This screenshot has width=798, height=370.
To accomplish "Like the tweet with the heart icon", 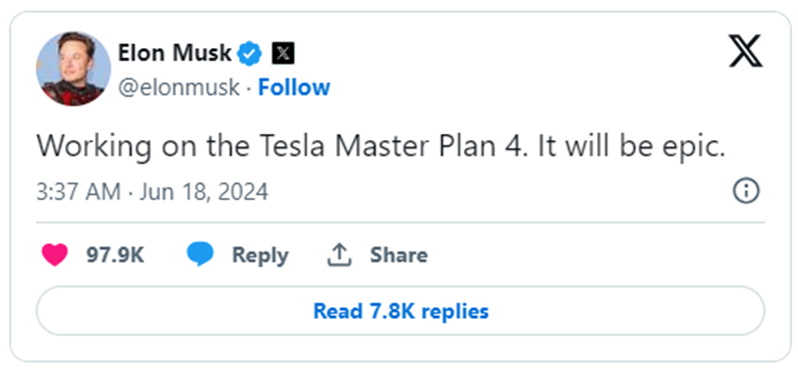I will point(54,254).
